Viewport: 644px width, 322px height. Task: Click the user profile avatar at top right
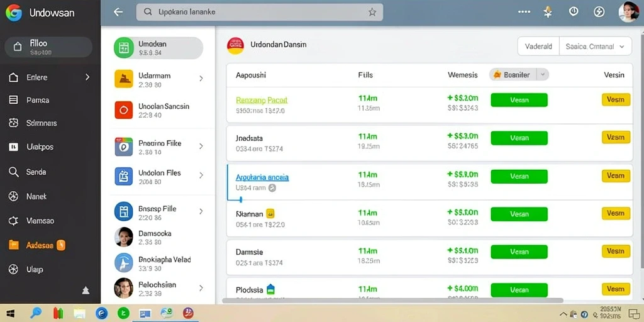click(628, 11)
